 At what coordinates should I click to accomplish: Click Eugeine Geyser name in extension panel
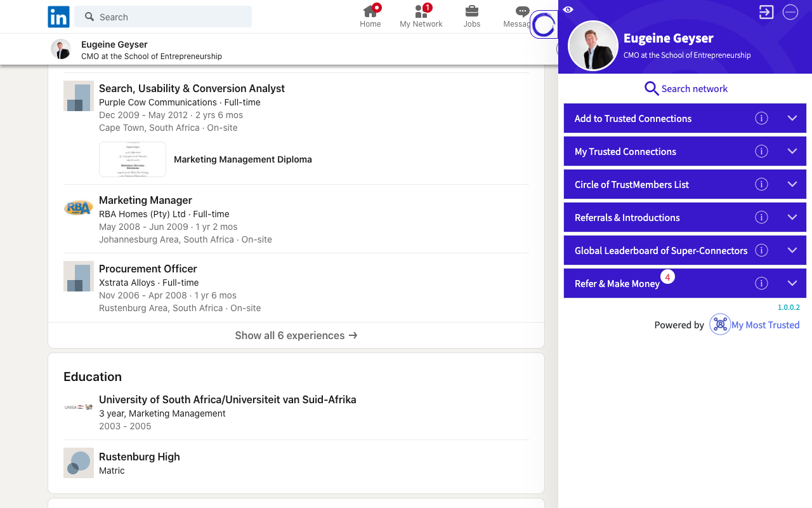669,38
